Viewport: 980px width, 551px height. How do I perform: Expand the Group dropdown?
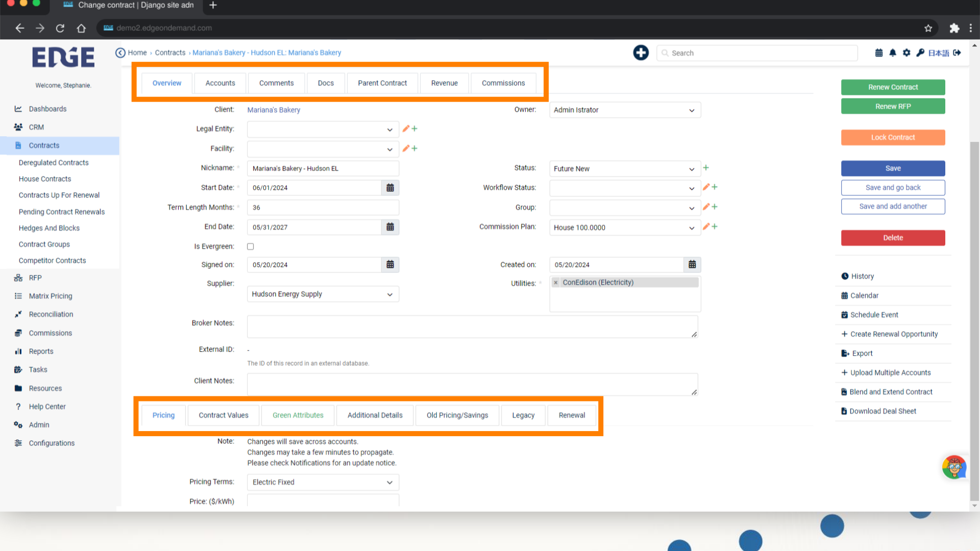625,208
